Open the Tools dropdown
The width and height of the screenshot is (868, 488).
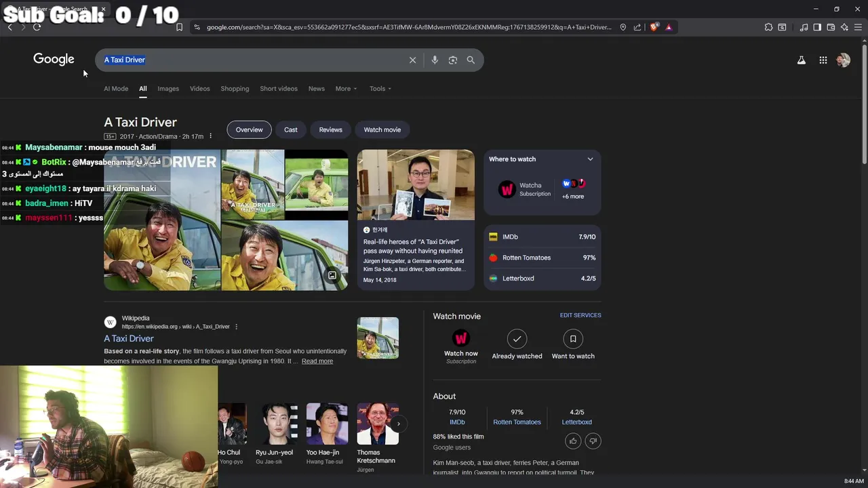(x=380, y=89)
